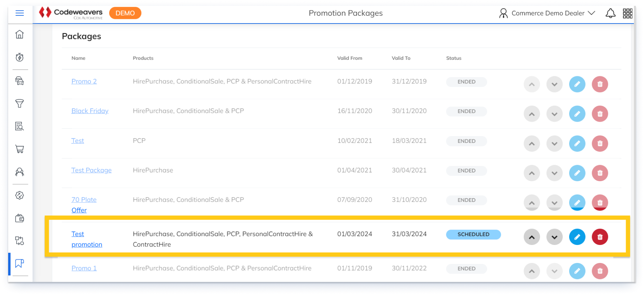Open the notifications bell
Image resolution: width=644 pixels, height=295 pixels.
610,13
